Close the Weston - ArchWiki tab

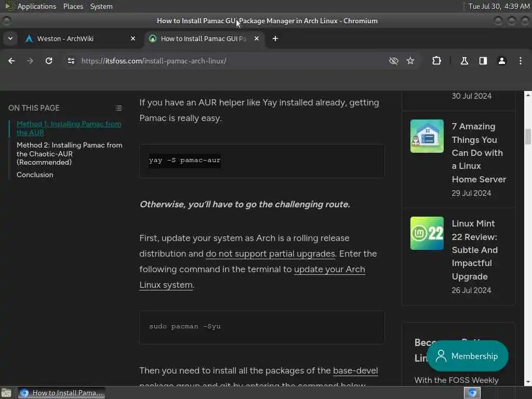click(x=133, y=38)
